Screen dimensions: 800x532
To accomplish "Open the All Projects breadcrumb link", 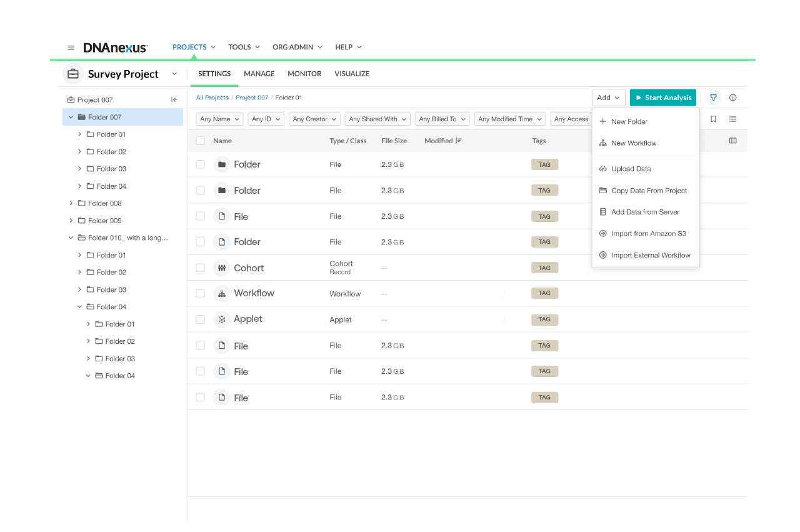I will [212, 98].
